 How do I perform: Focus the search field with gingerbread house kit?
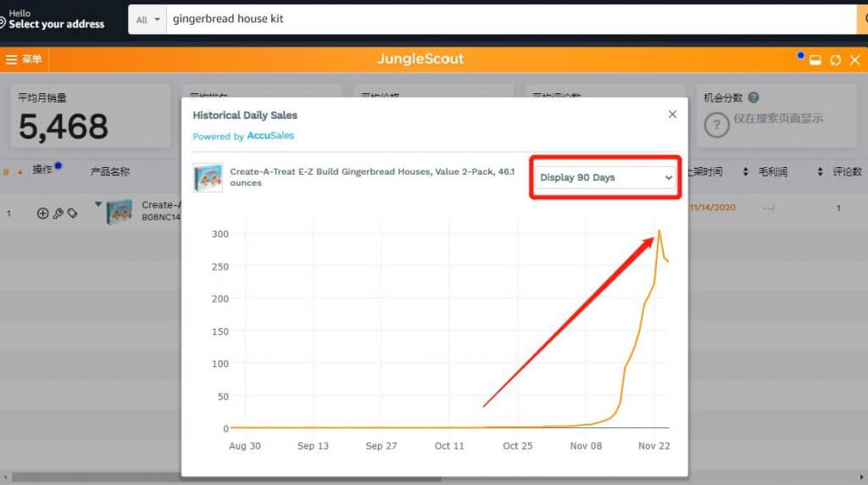coord(511,20)
